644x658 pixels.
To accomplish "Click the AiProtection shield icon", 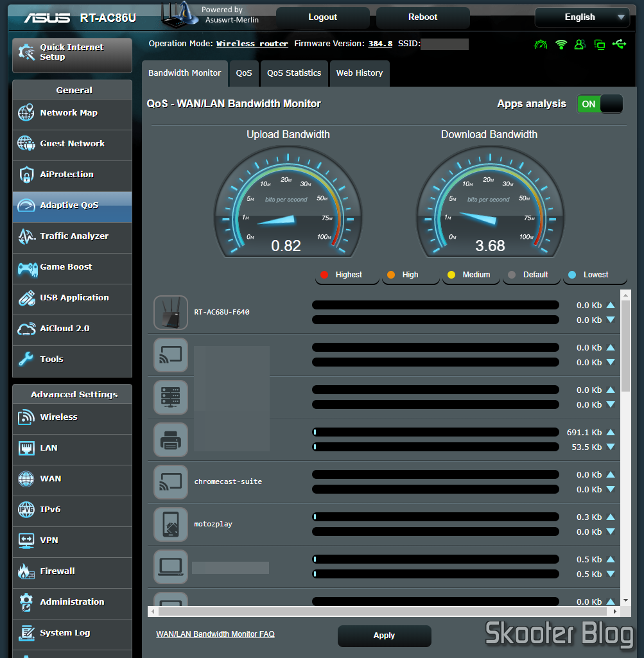I will (x=26, y=174).
